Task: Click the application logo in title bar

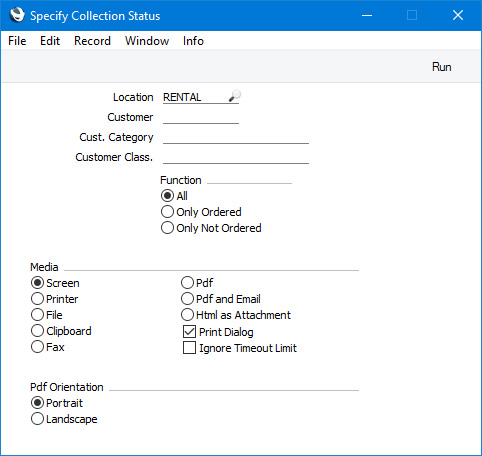Action: (x=17, y=15)
